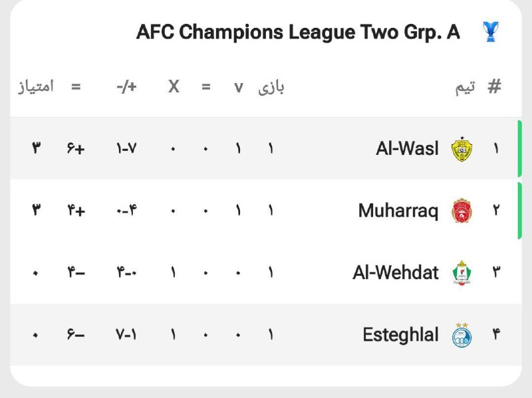Open the Muharraq team name
The image size is (532, 398).
coord(398,211)
